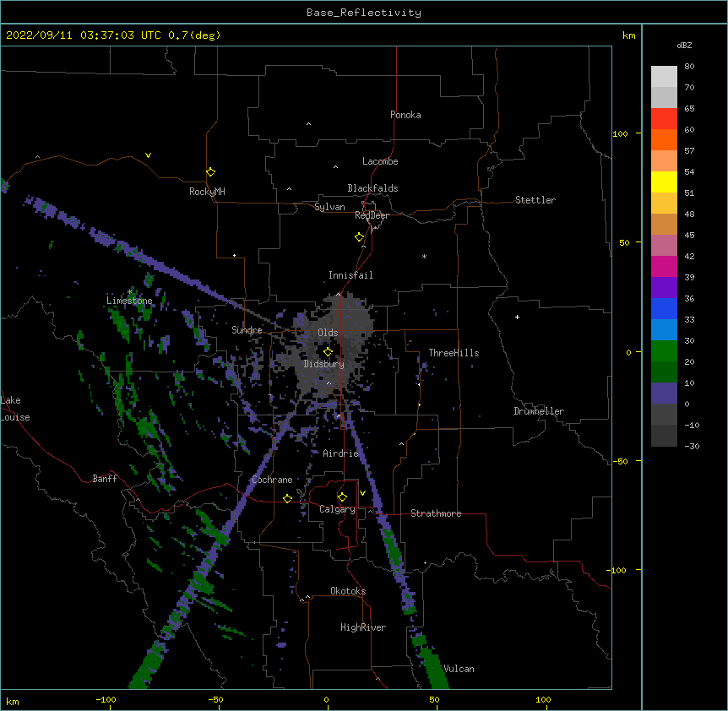This screenshot has width=728, height=711.
Task: Click the dBZ legend heading
Action: [x=684, y=46]
